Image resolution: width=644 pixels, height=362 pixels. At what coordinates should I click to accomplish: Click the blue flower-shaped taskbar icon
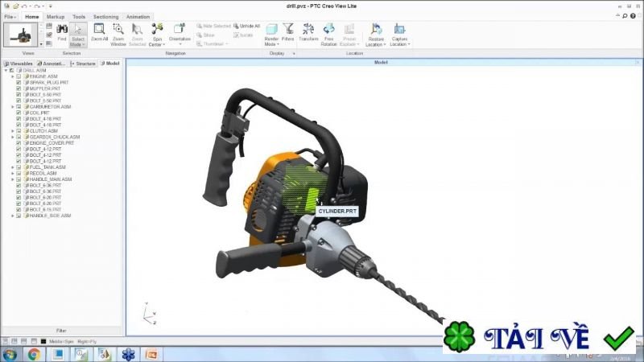click(x=128, y=354)
